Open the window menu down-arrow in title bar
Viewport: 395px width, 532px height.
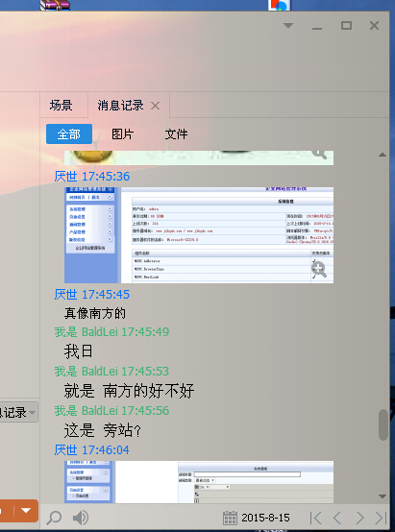[x=288, y=25]
